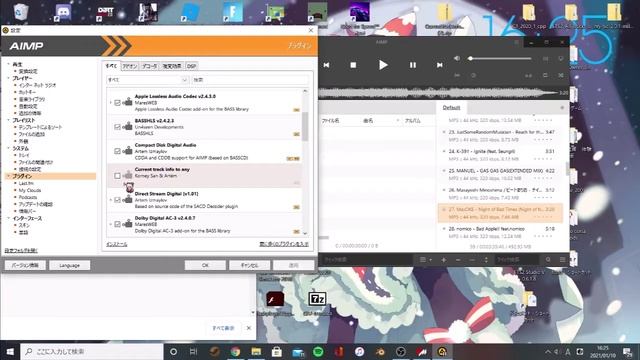The height and width of the screenshot is (360, 640).
Task: Click the repeat icon in AIMP player
Action: click(545, 75)
